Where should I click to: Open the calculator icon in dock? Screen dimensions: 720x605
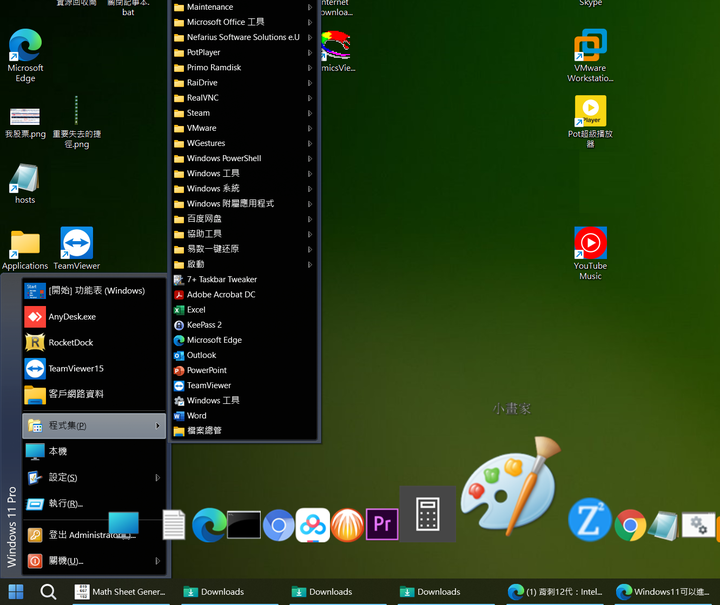click(428, 514)
